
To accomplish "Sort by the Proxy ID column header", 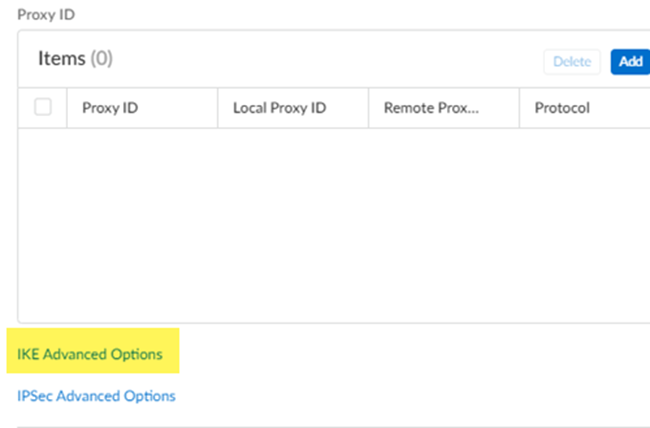I will pos(110,108).
